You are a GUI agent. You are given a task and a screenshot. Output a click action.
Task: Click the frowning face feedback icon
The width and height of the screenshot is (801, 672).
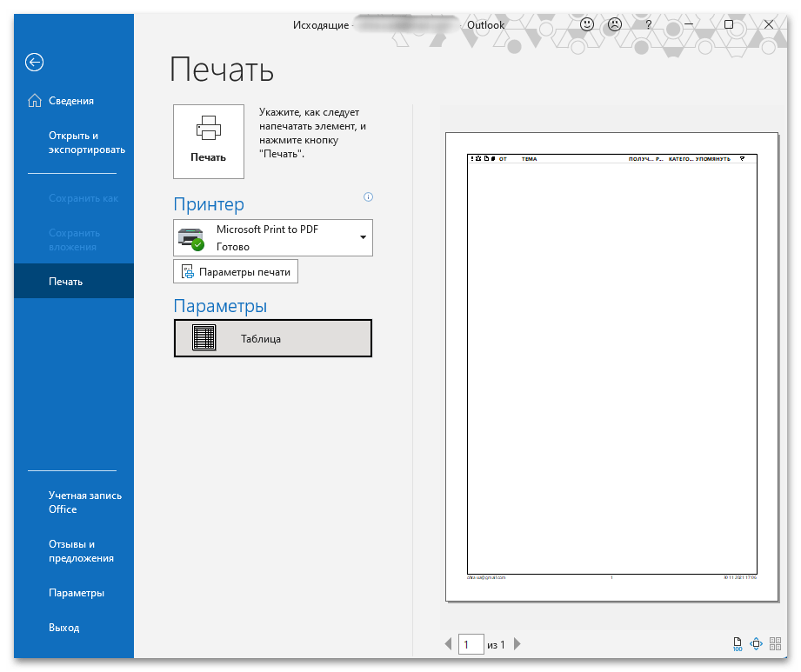[615, 24]
